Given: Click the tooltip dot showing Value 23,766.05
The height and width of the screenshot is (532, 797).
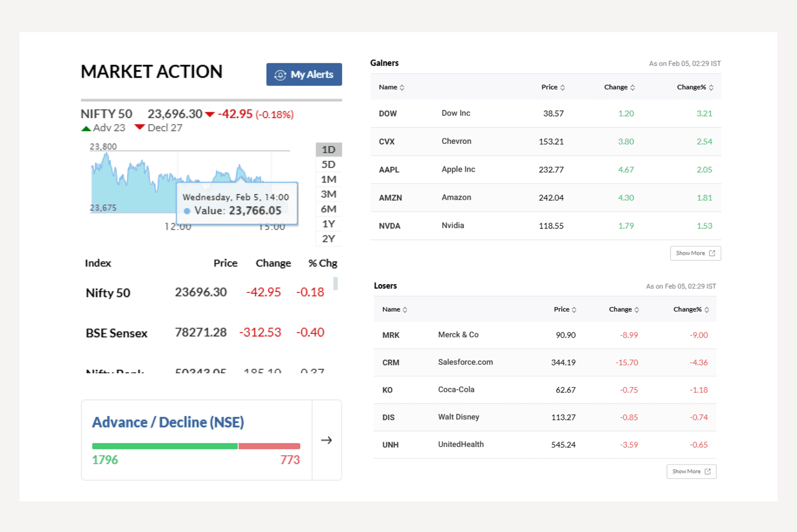Looking at the screenshot, I should click(187, 211).
